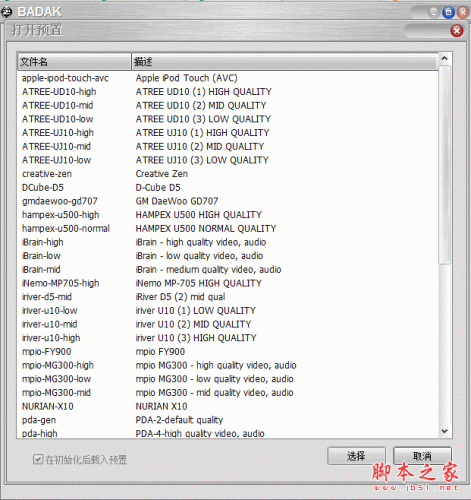Click description 'NURIAN X10' in 描述 column
The height and width of the screenshot is (500, 471).
[x=161, y=406]
